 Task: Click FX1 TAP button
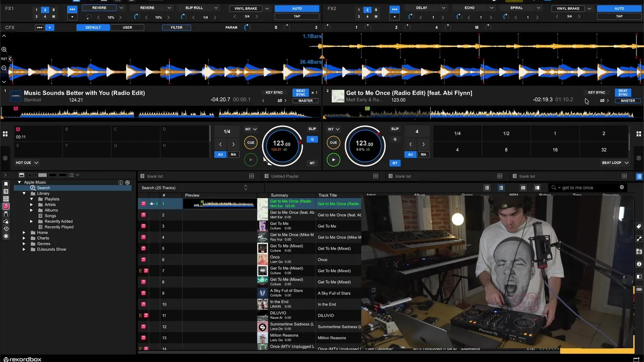click(297, 17)
